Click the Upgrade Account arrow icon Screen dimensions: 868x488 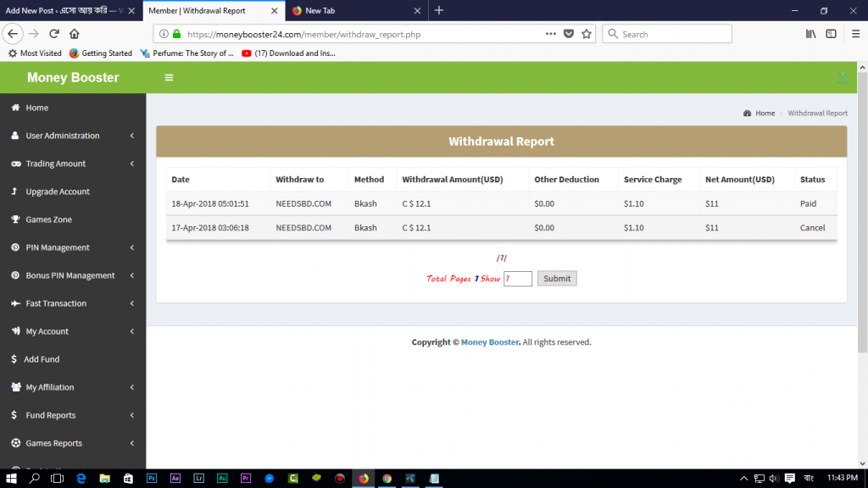click(x=15, y=191)
